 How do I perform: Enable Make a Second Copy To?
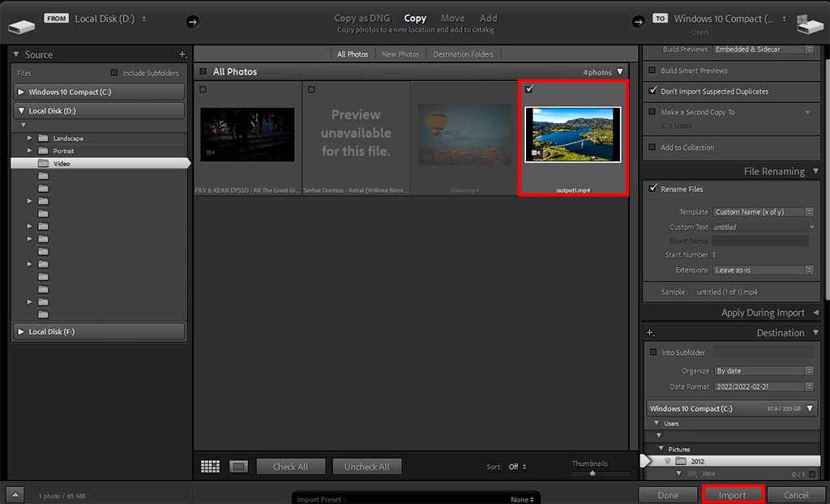click(x=652, y=112)
